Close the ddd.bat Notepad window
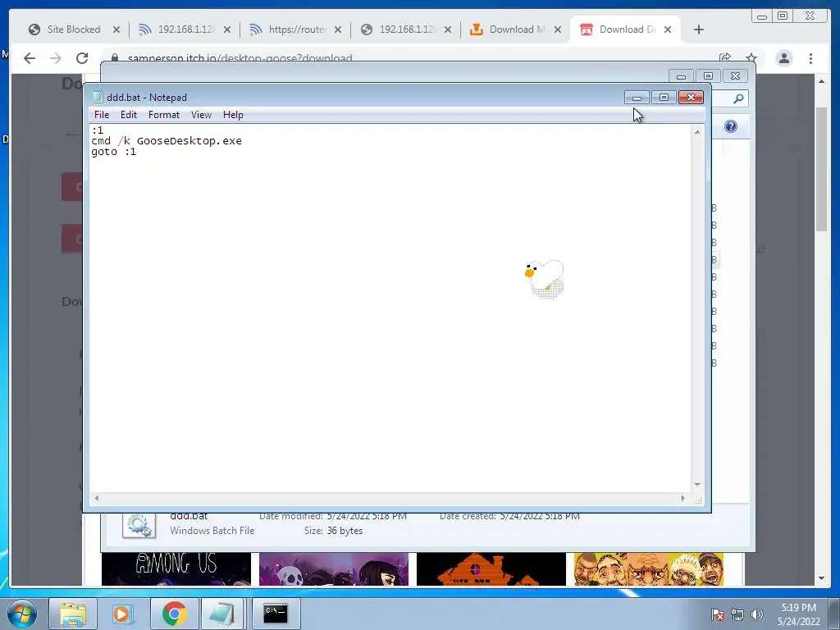The height and width of the screenshot is (630, 840). [691, 97]
